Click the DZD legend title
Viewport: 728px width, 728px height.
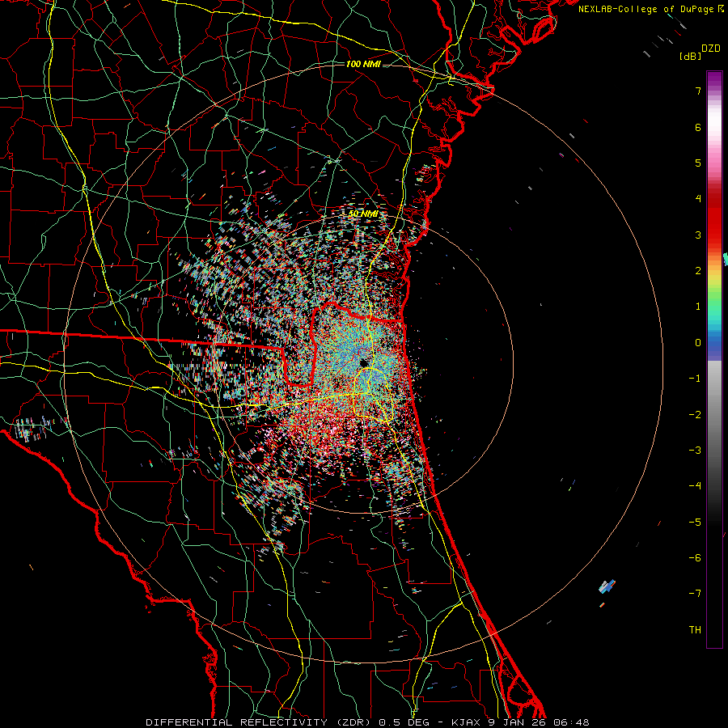[711, 49]
